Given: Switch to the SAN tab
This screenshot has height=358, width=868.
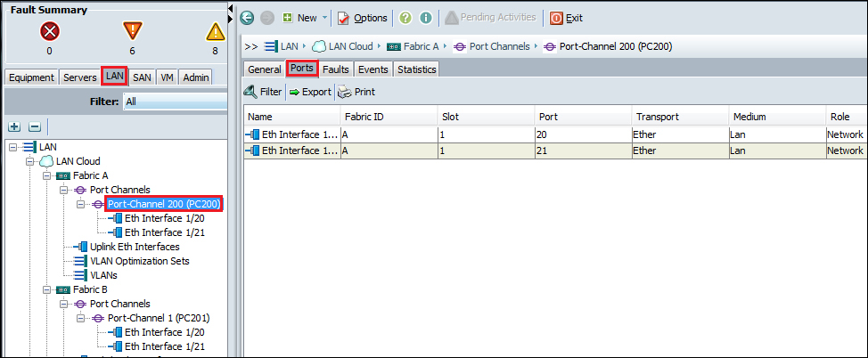Looking at the screenshot, I should (x=143, y=77).
